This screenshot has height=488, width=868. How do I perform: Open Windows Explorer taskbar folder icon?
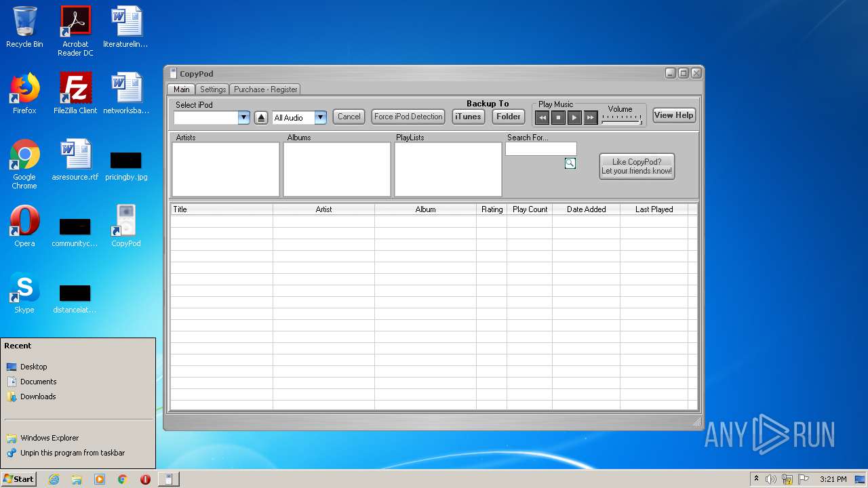pos(77,479)
